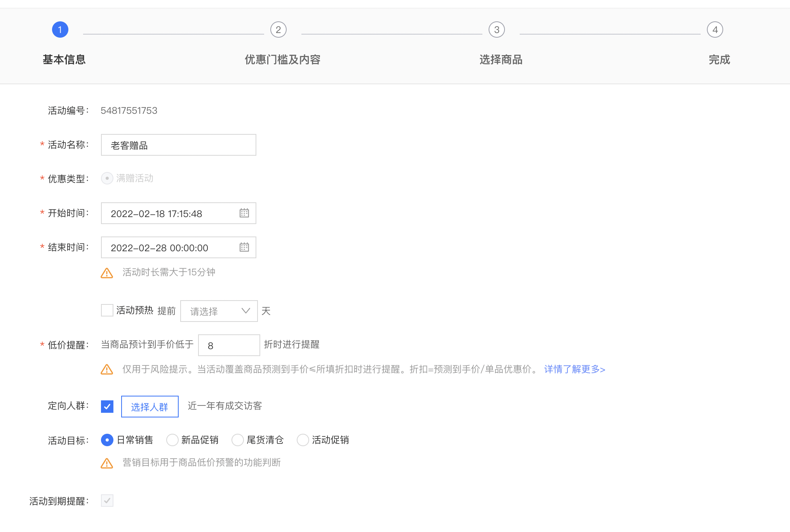Click the 选择人群 button
Screen dimensions: 790x532
150,407
